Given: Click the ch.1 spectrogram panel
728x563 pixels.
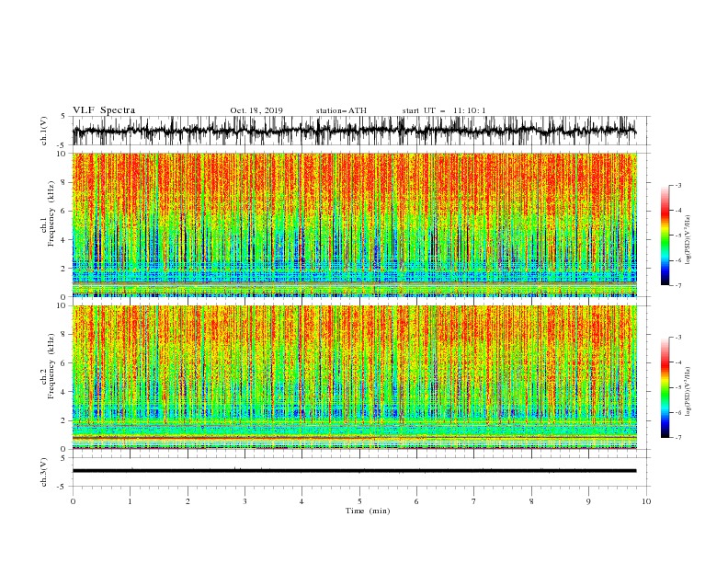Looking at the screenshot, I should click(x=355, y=224).
